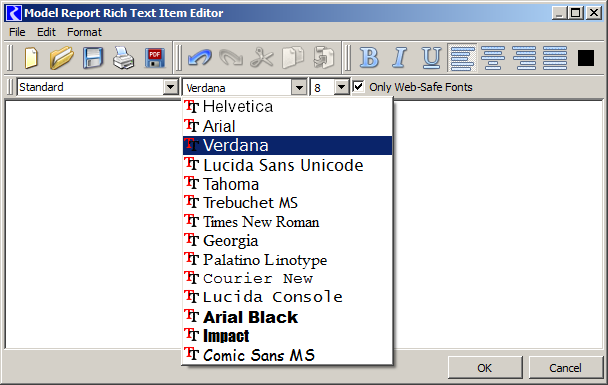Pick Comic Sans MS font
This screenshot has width=608, height=385.
tap(287, 355)
